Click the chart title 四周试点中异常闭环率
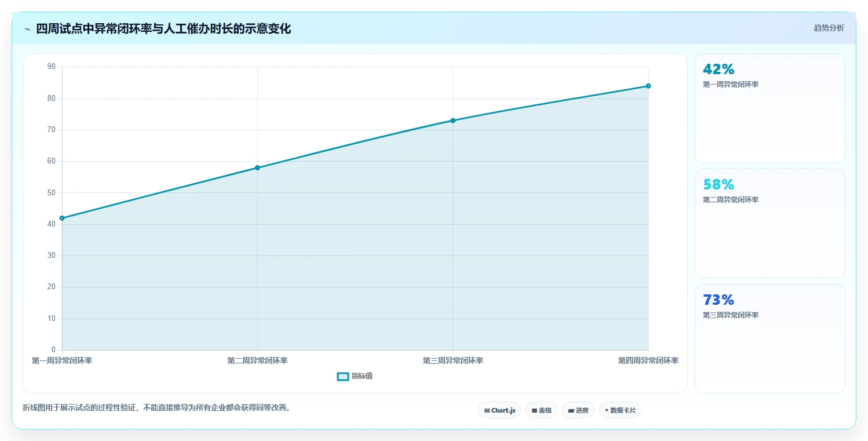Image resolution: width=868 pixels, height=441 pixels. (x=163, y=28)
